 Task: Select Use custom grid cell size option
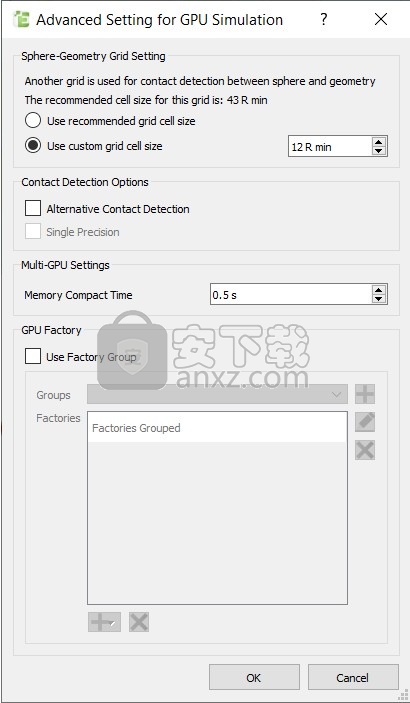tap(33, 146)
